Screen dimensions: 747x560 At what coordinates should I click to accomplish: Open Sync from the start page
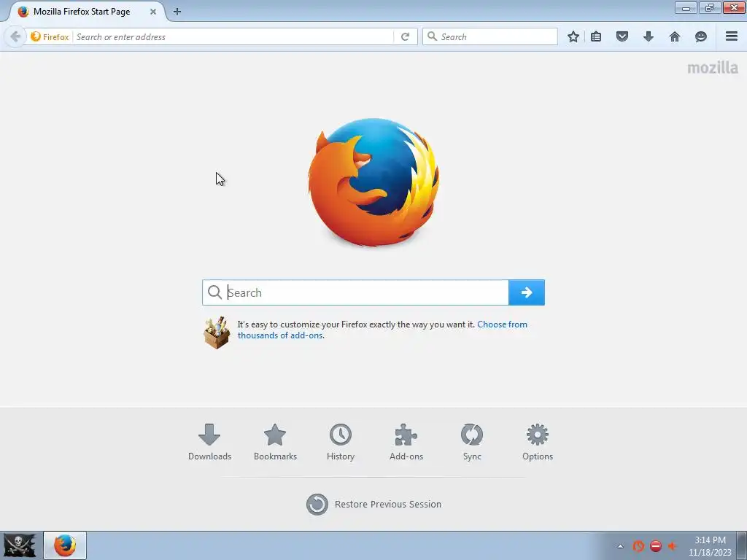tap(472, 443)
